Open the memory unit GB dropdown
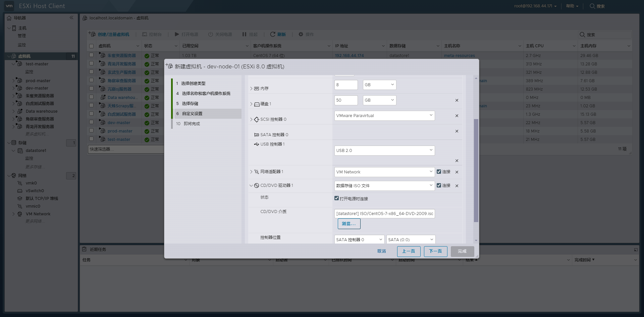 tap(379, 85)
